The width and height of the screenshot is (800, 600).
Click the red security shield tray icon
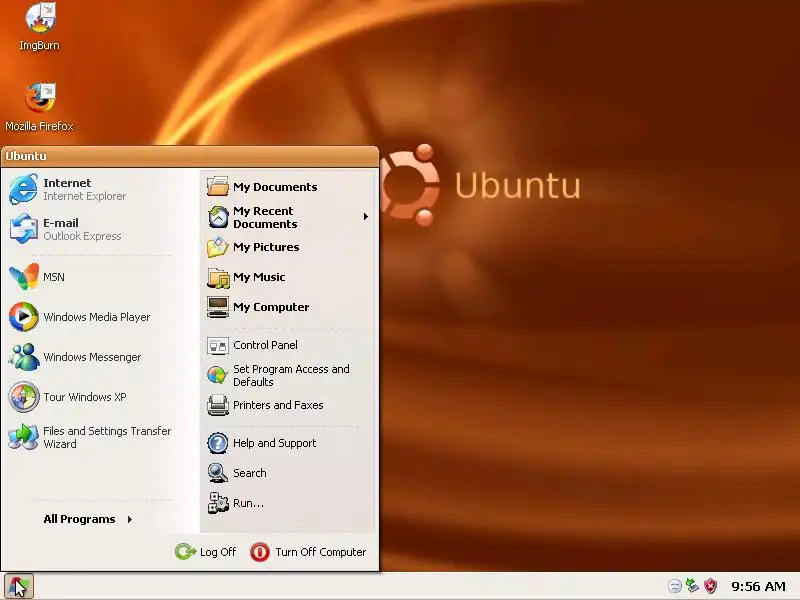pyautogui.click(x=710, y=586)
